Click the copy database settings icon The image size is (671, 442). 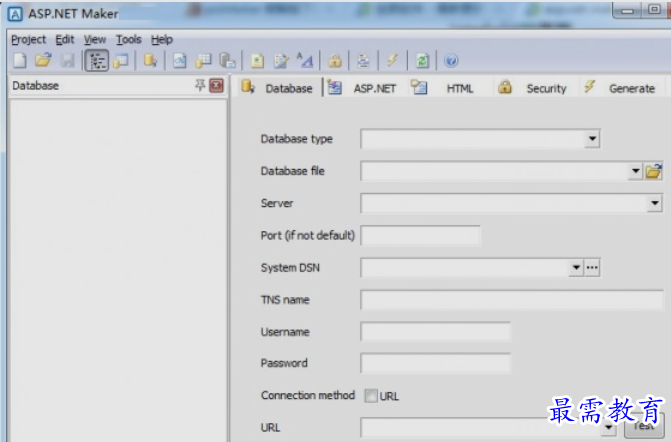click(x=227, y=61)
